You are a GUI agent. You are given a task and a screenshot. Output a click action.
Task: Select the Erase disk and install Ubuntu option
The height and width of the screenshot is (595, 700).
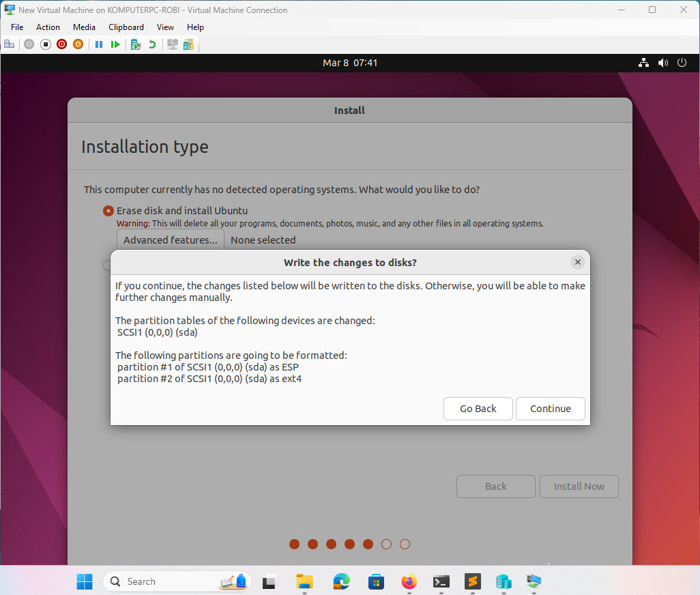pyautogui.click(x=108, y=211)
